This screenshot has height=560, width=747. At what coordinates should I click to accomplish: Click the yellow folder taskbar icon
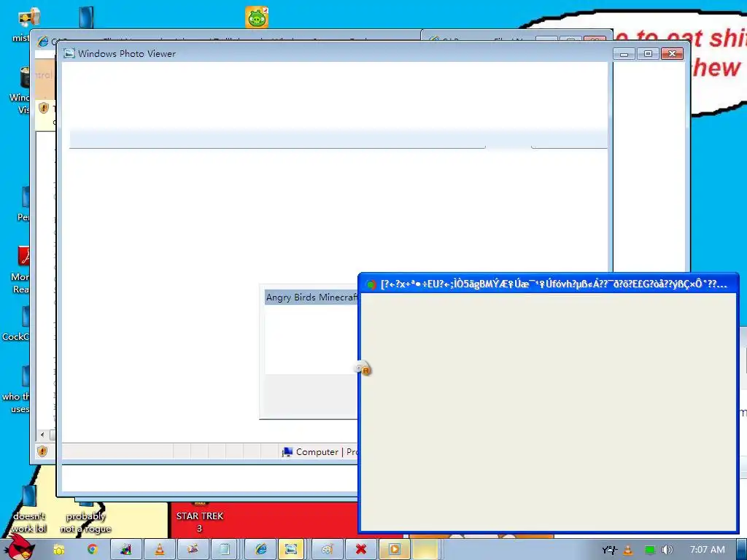pos(58,550)
